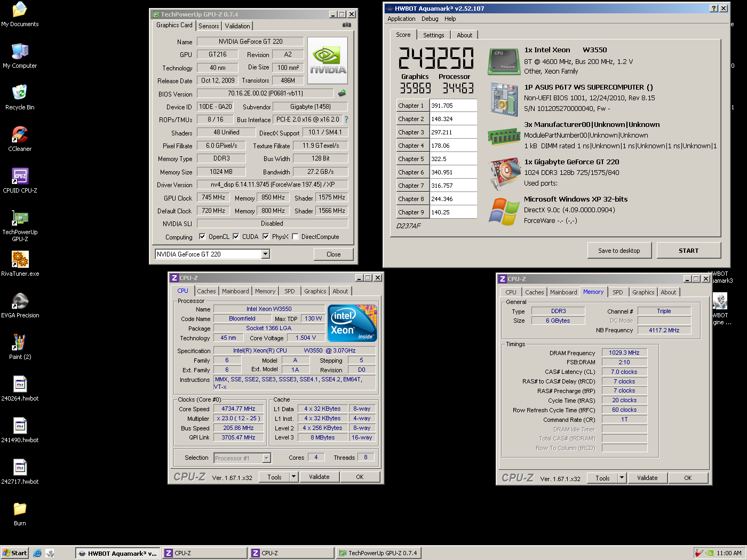Image resolution: width=747 pixels, height=560 pixels.
Task: Click the Intel Xeon inside logo in CPU-Z
Action: click(352, 323)
